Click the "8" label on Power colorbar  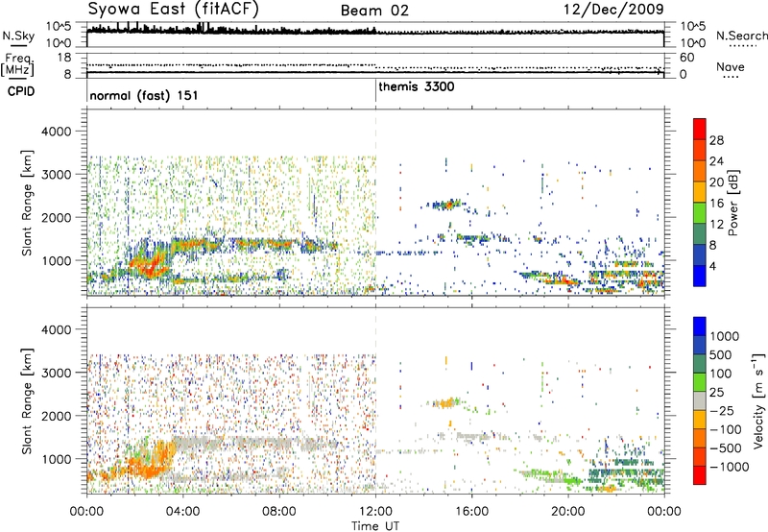pyautogui.click(x=712, y=246)
